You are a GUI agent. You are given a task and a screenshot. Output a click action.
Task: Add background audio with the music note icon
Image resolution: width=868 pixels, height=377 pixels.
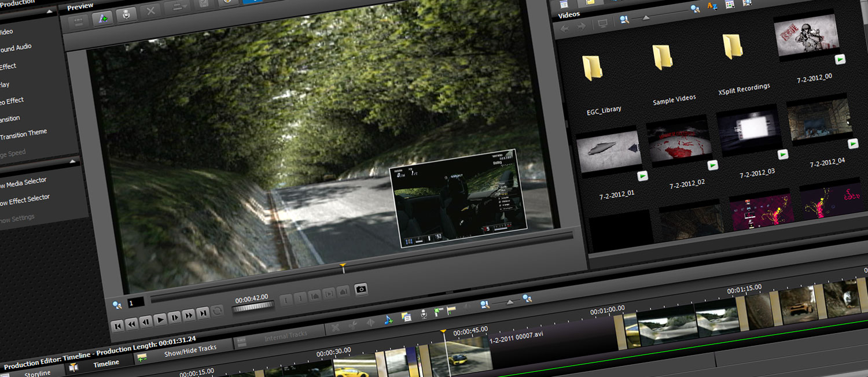click(x=388, y=319)
